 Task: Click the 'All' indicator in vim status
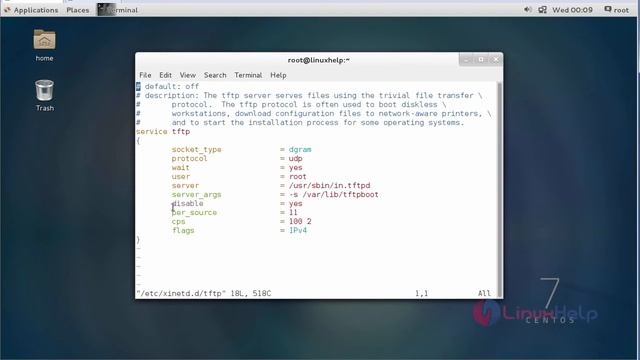[x=484, y=293]
